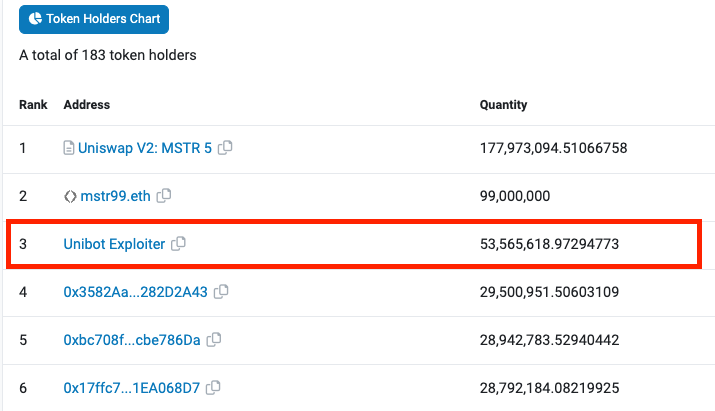
Task: Select quantity 28,942,783.52940442
Action: pyautogui.click(x=549, y=340)
